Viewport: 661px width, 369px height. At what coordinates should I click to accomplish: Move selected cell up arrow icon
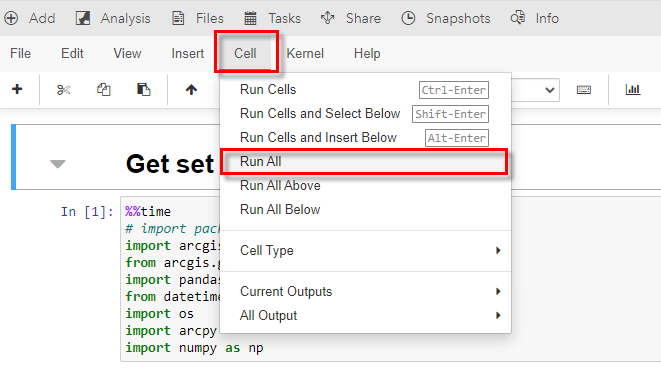[x=191, y=89]
